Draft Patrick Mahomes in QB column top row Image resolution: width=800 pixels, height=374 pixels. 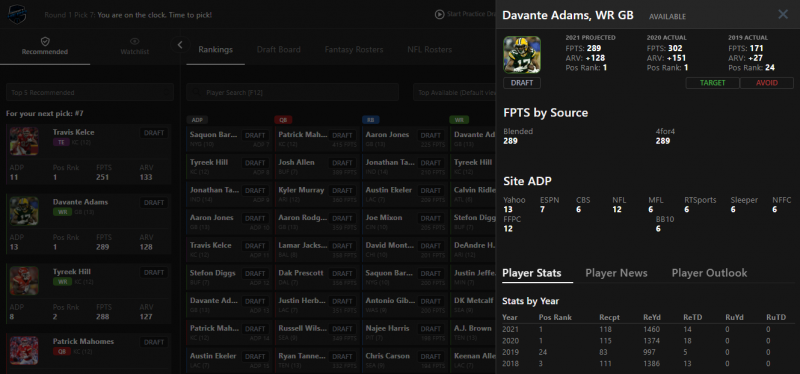[343, 135]
